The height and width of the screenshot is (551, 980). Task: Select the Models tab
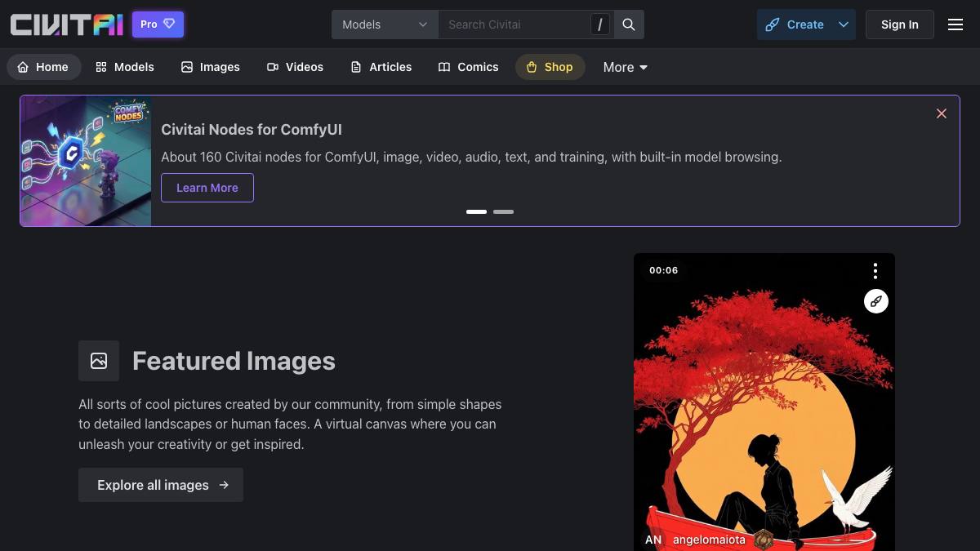tap(125, 67)
